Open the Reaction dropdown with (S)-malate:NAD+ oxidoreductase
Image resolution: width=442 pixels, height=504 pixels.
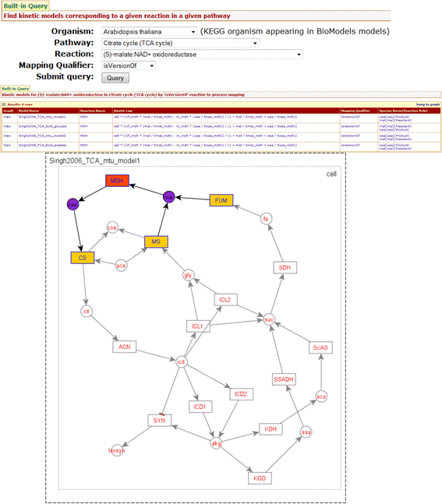202,55
